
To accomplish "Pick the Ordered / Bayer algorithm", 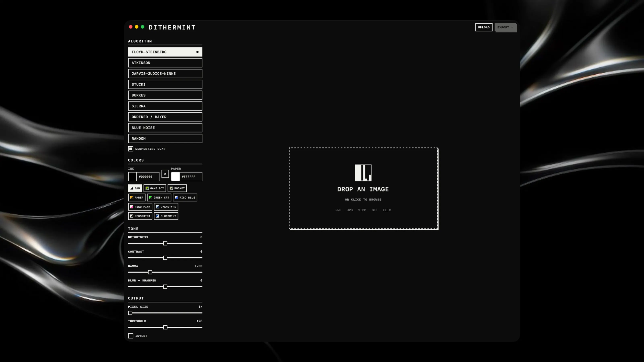I will coord(165,117).
